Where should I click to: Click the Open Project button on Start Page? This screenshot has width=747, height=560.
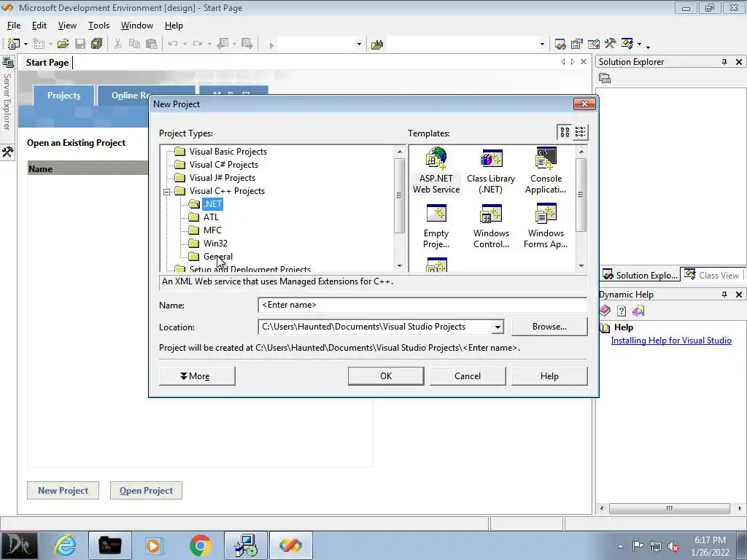coord(146,491)
